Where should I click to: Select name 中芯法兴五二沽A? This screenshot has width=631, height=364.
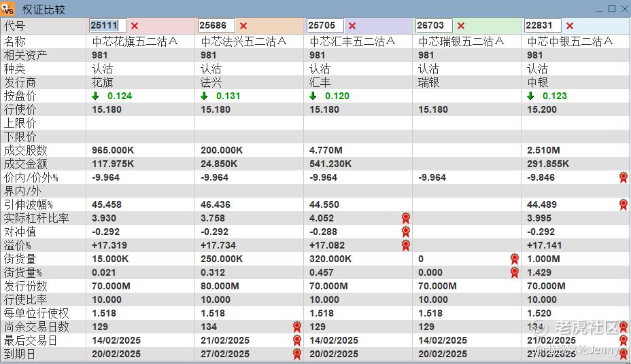(243, 41)
